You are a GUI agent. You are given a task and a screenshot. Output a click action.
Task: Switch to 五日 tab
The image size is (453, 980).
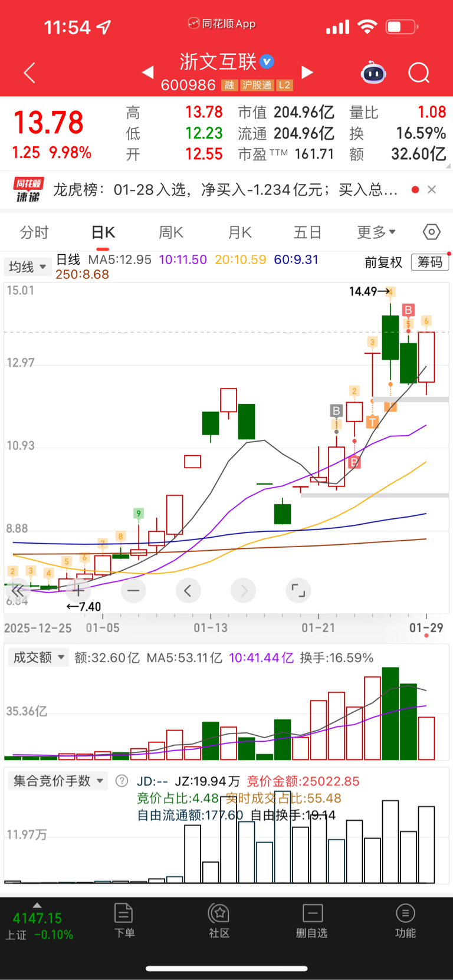(307, 233)
